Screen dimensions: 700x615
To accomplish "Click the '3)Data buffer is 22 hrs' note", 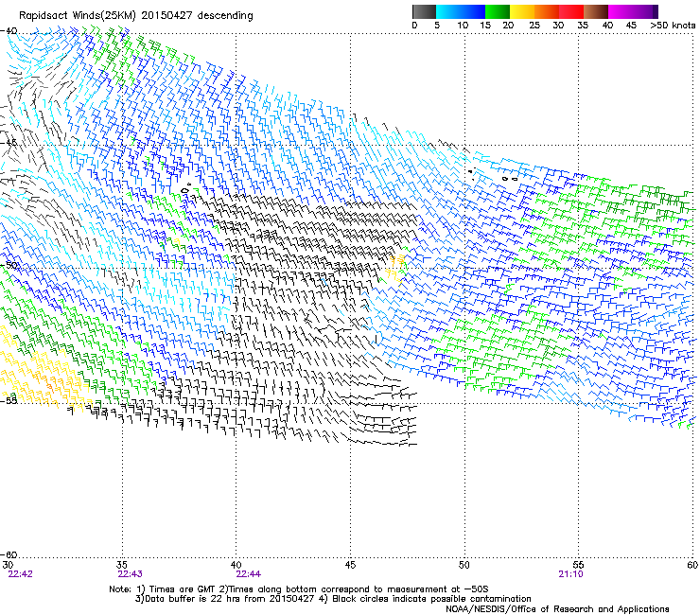I will [x=333, y=599].
